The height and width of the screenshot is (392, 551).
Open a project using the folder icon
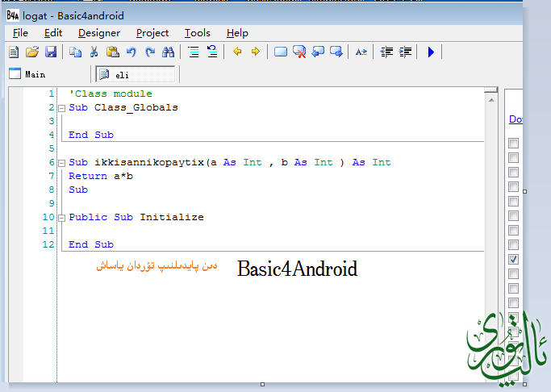click(x=32, y=52)
